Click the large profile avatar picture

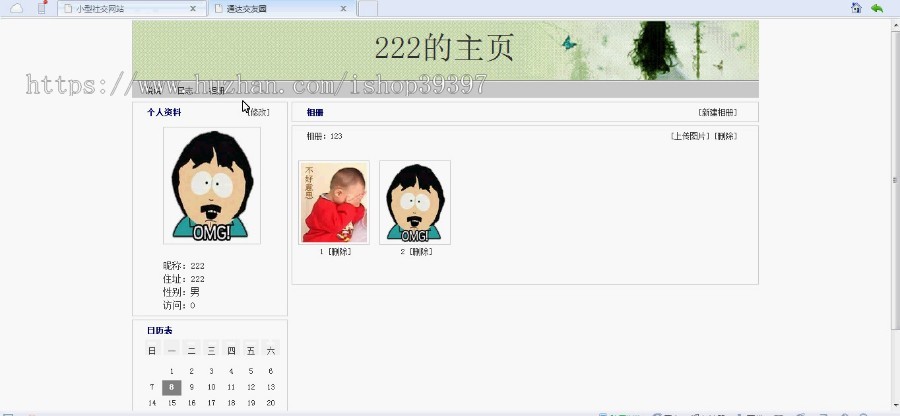coord(212,185)
